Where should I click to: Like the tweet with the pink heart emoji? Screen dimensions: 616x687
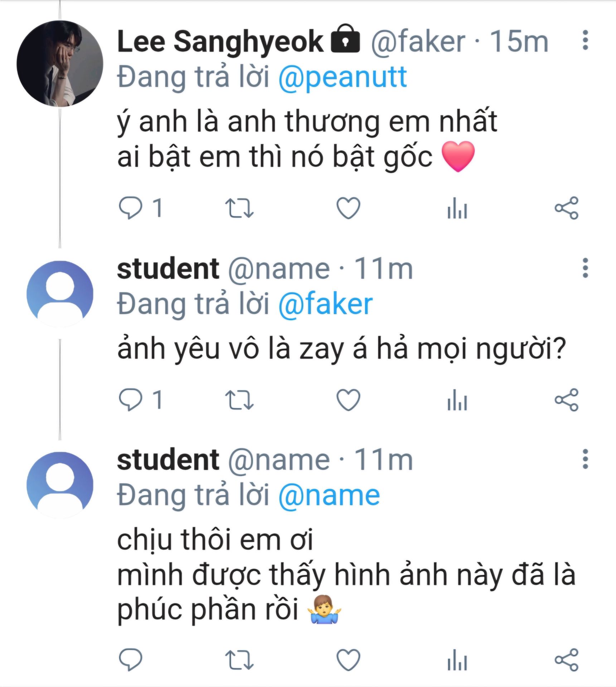[348, 208]
